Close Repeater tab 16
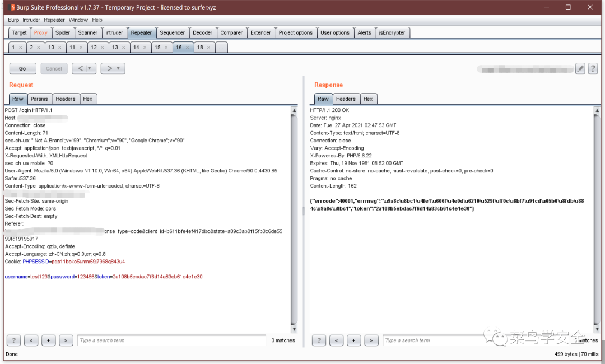 pyautogui.click(x=188, y=48)
